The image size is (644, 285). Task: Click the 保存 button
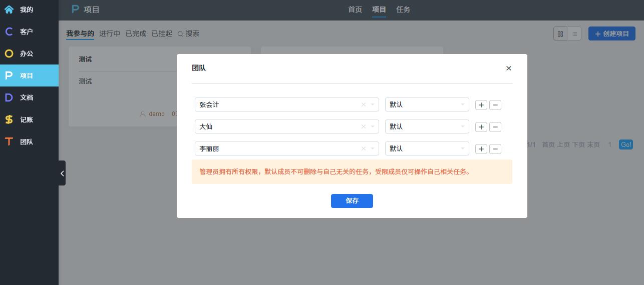pos(352,201)
